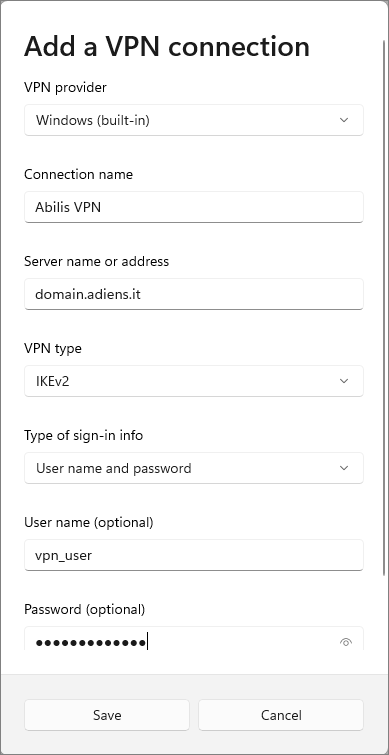Screen dimensions: 389x755
Task: Open the Windows (built-in) provider dropdown
Action: [194, 120]
